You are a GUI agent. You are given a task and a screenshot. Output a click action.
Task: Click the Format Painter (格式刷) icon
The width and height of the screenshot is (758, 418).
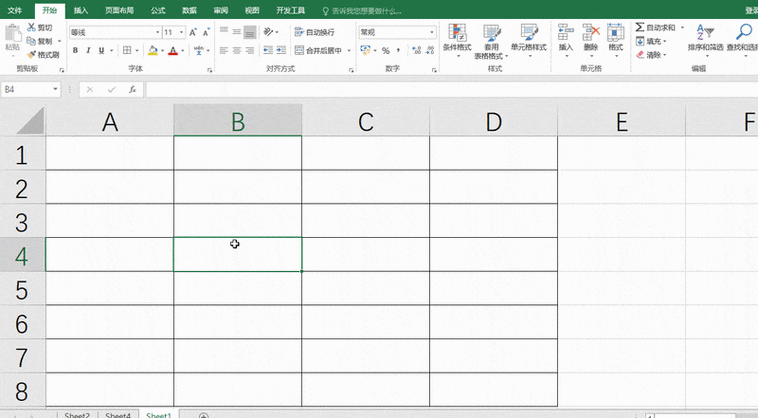coord(32,54)
